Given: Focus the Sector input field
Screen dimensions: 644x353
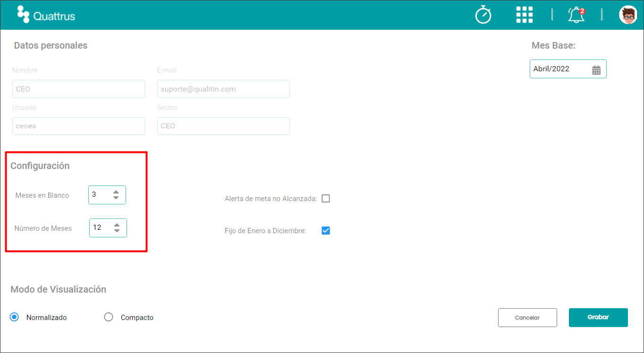Looking at the screenshot, I should tap(223, 126).
